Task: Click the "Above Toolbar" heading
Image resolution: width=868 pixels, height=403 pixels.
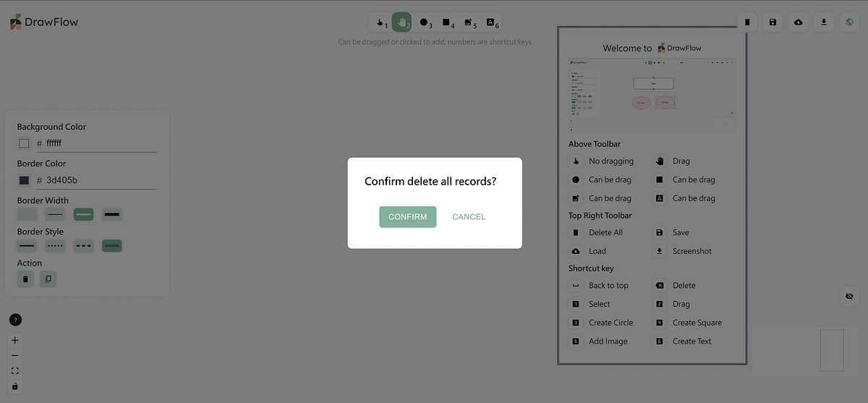Action: (595, 144)
